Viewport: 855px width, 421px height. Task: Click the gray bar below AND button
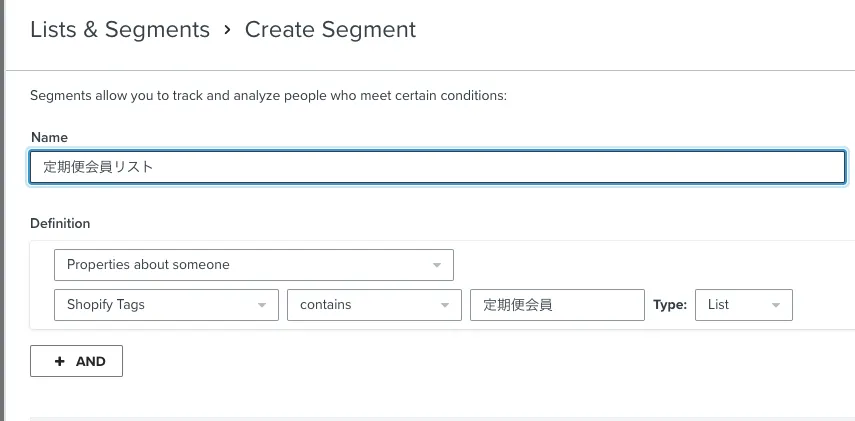(440, 418)
